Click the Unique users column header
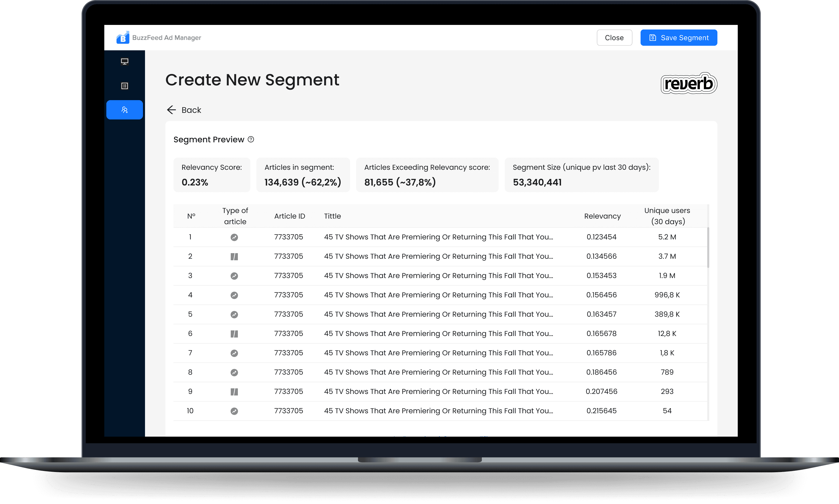Screen dimensions: 839x504 [x=667, y=216]
